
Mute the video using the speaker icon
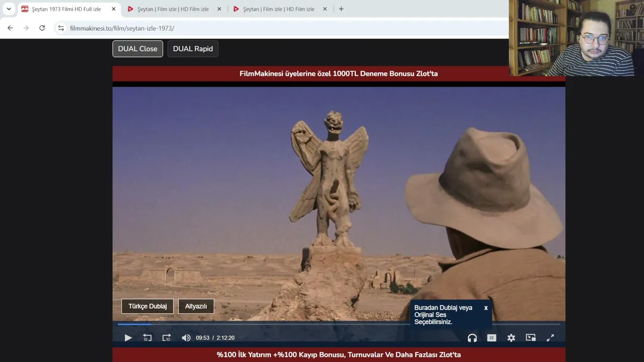tap(186, 338)
